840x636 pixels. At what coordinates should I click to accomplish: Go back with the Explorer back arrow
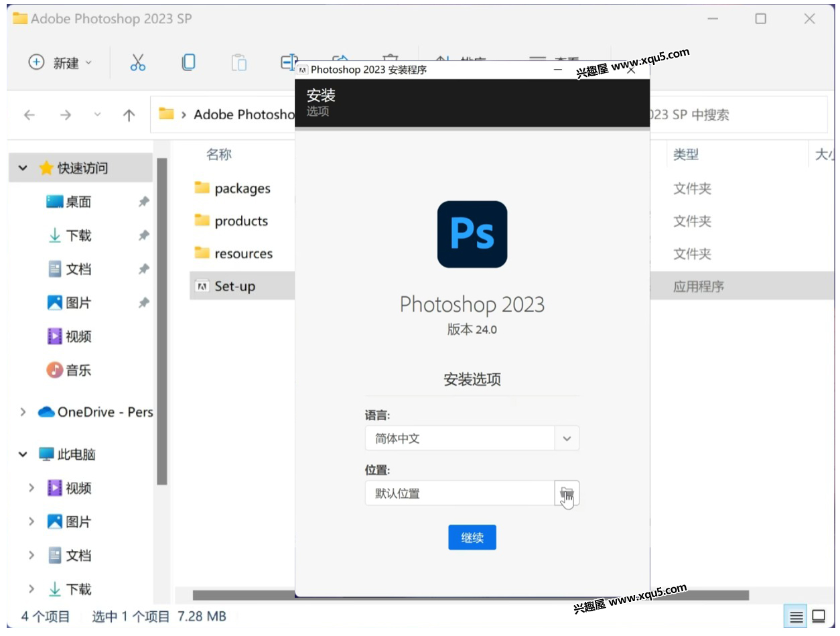[29, 115]
